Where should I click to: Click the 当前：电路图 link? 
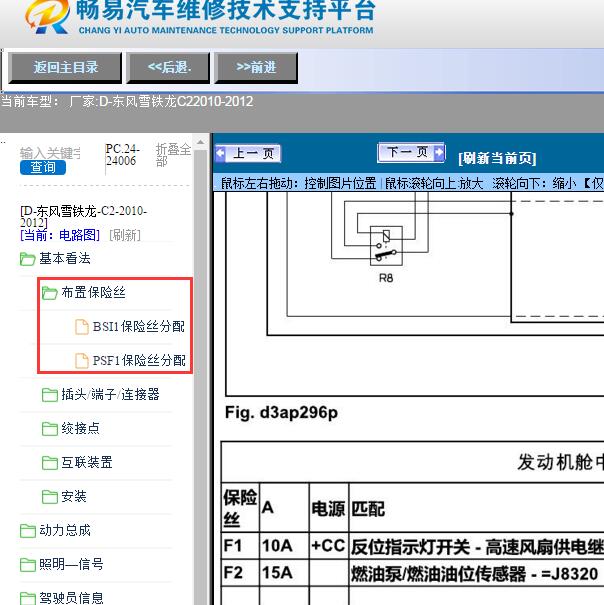[x=60, y=235]
